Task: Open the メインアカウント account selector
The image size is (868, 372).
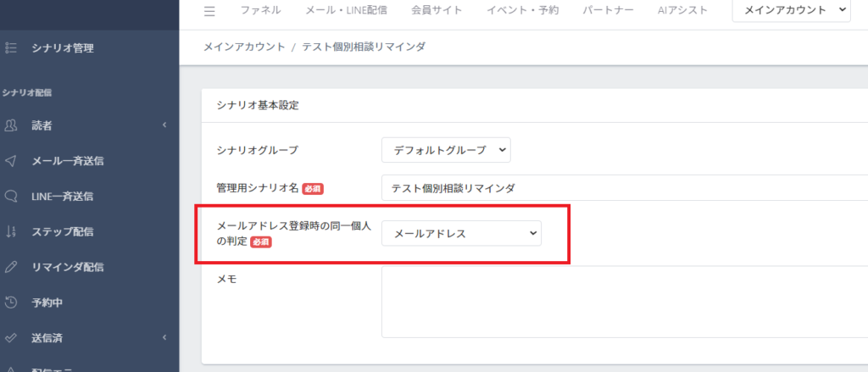Action: click(x=791, y=10)
